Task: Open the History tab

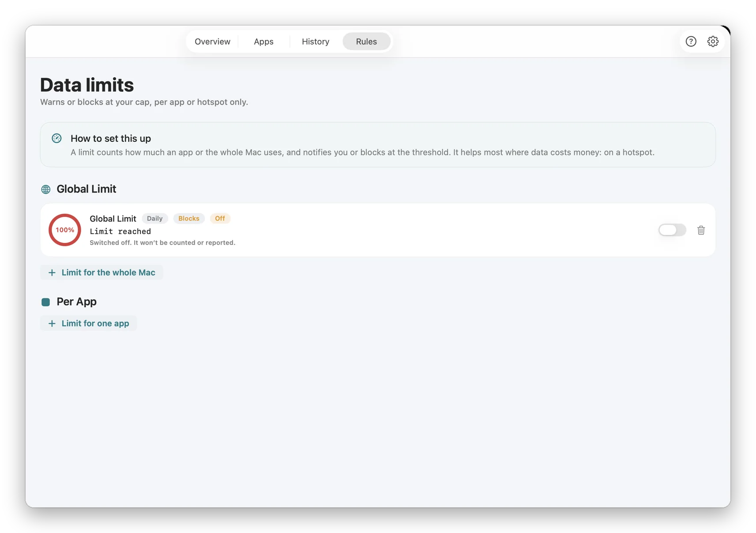Action: 315,42
